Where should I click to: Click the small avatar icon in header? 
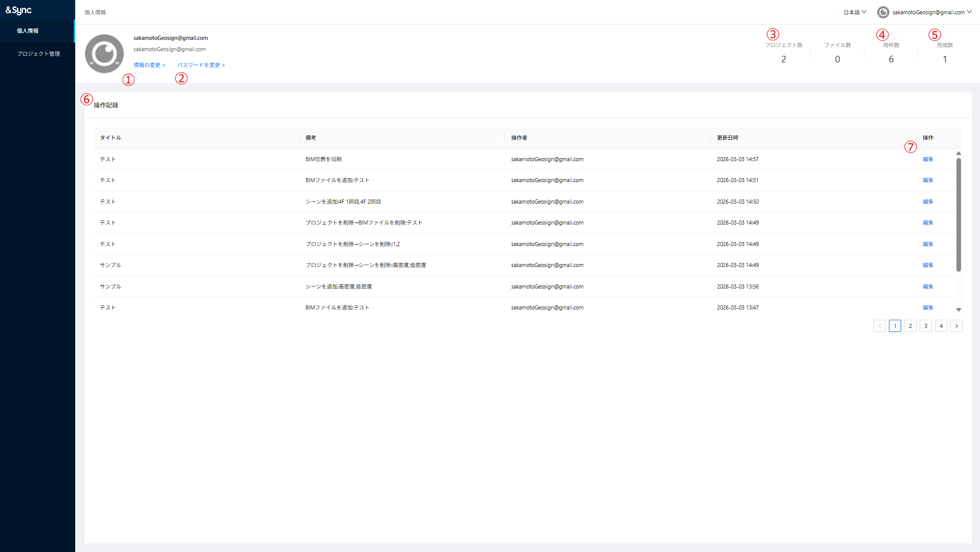point(883,12)
